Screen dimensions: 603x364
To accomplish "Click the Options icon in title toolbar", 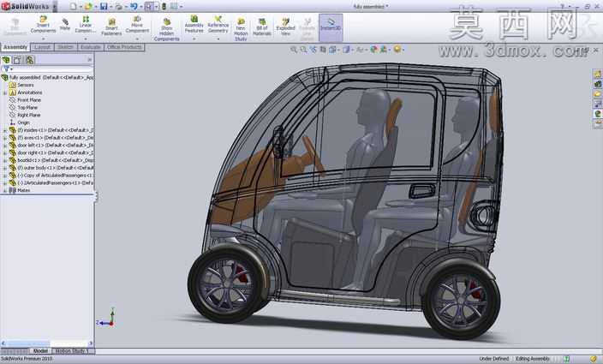I will [174, 6].
